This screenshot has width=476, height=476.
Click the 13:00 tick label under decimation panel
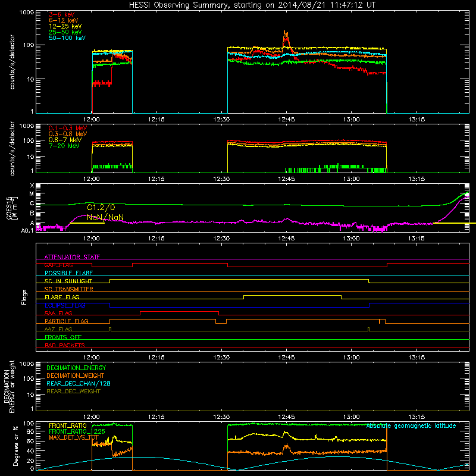coord(351,417)
